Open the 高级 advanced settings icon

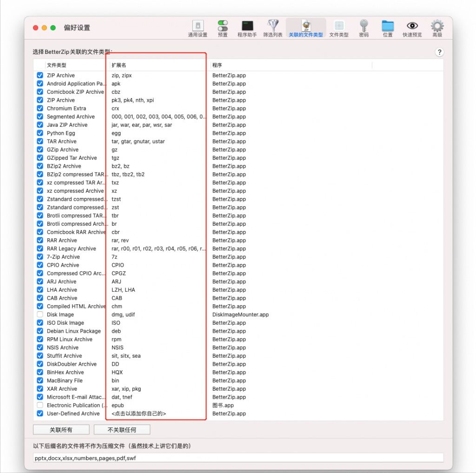(436, 27)
